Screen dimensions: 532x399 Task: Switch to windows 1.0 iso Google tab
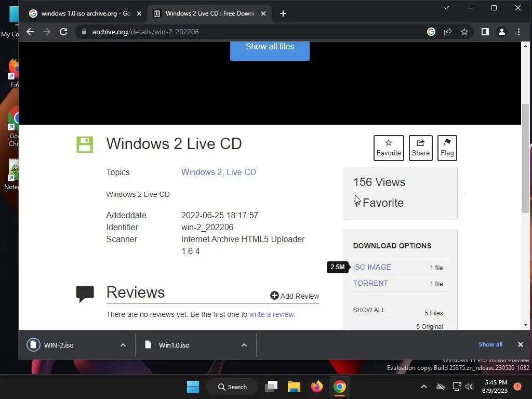[86, 14]
